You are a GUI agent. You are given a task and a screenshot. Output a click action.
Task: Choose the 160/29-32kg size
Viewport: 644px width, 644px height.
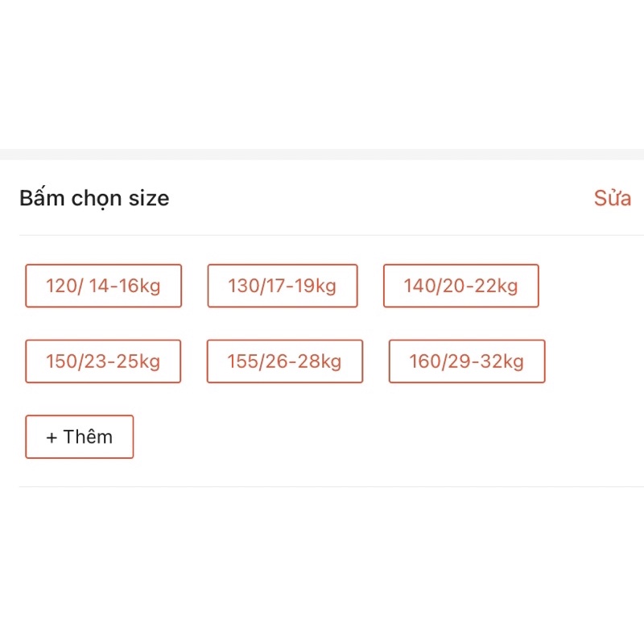point(467,361)
